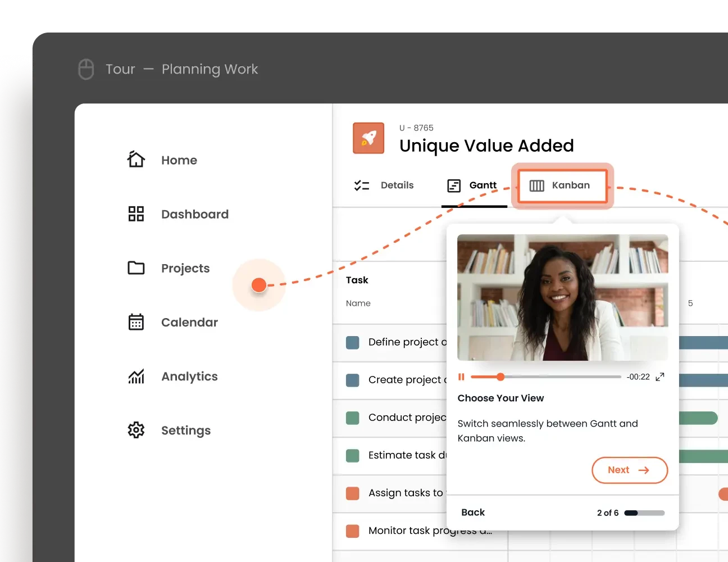Select the Monitor task progress row
The width and height of the screenshot is (728, 562).
coord(419,531)
